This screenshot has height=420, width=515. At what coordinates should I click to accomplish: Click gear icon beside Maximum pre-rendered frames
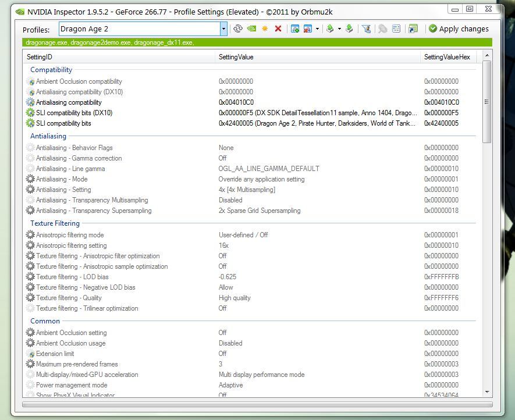tap(30, 364)
